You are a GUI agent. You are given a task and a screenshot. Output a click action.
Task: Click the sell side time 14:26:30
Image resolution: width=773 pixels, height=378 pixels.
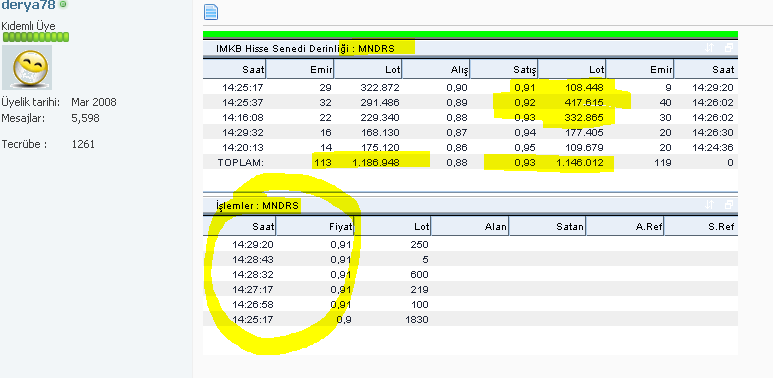tap(712, 133)
